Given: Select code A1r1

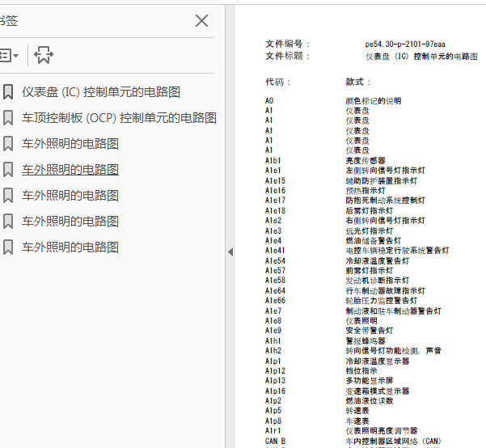Looking at the screenshot, I should (x=273, y=430).
